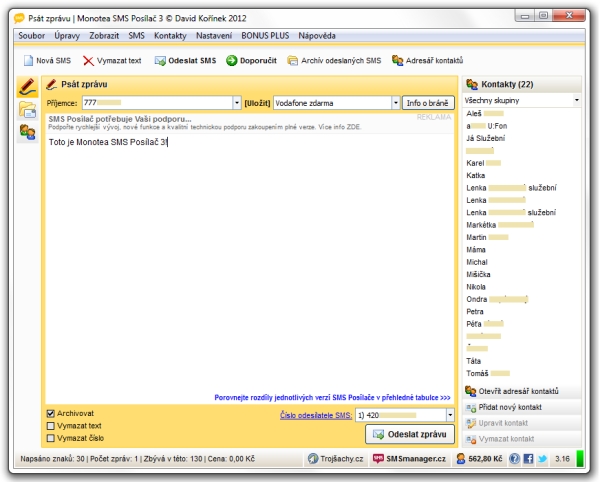This screenshot has height=482, width=600.
Task: Click the Vymazat kontakt icon
Action: (470, 439)
